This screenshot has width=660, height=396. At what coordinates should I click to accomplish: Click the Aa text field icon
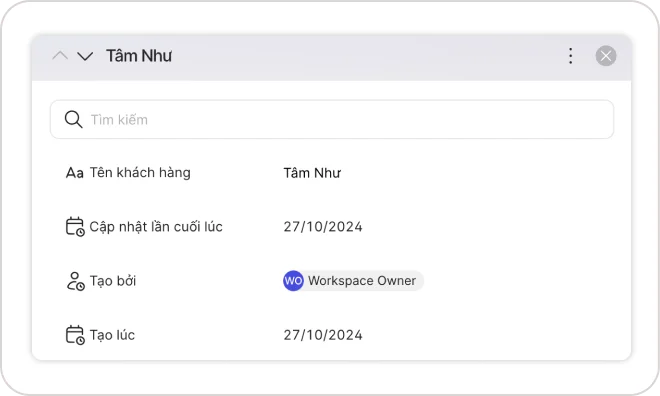tap(75, 173)
